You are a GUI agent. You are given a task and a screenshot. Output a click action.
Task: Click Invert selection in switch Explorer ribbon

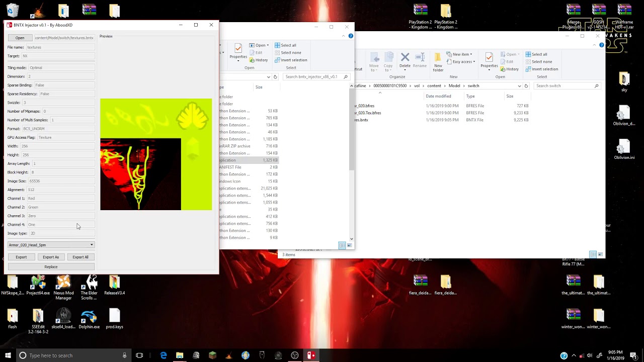[x=542, y=69]
